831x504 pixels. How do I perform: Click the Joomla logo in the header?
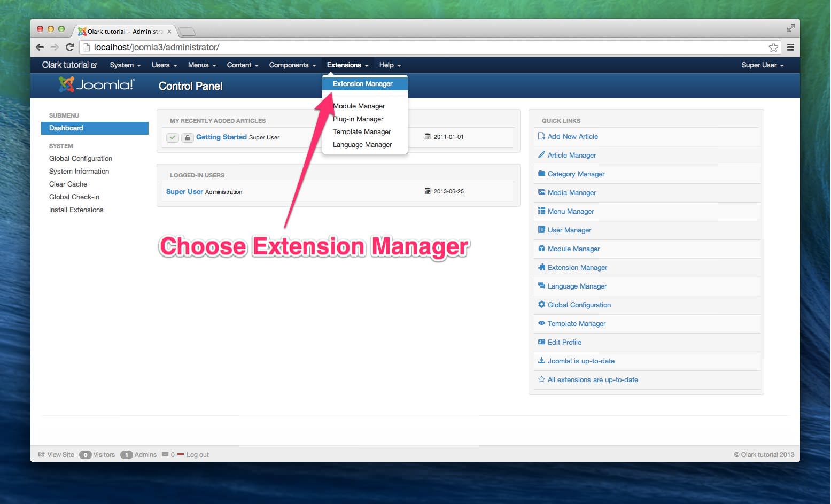pos(97,84)
